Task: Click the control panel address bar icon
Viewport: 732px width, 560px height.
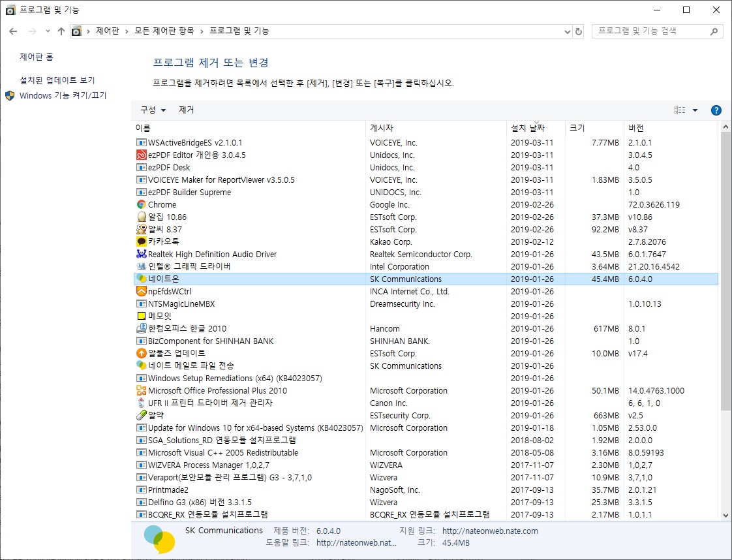Action: coord(76,31)
